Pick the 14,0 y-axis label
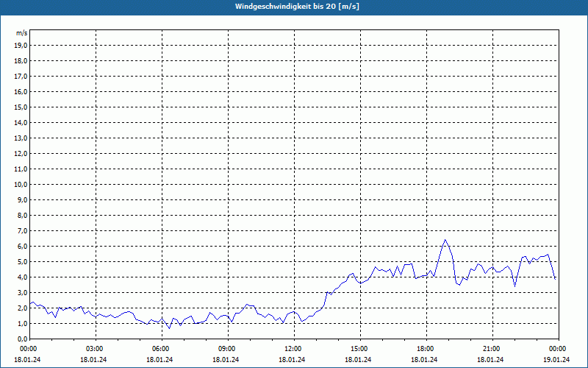The width and height of the screenshot is (588, 368). [x=21, y=122]
